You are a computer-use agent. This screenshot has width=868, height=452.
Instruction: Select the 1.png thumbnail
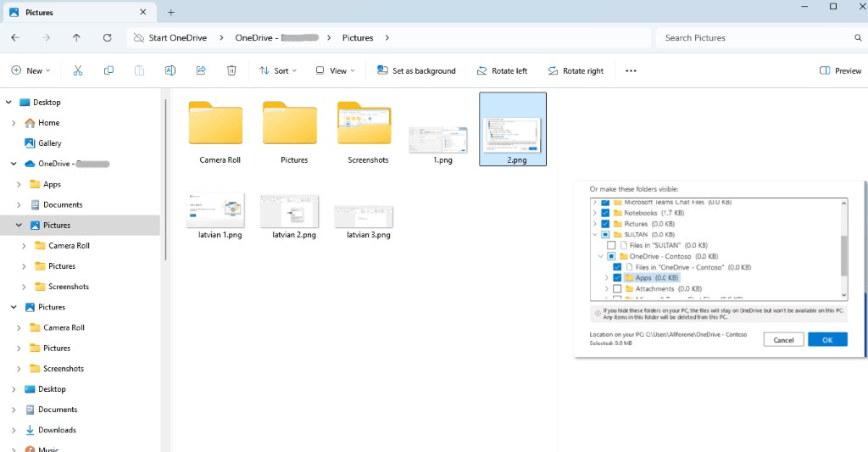click(438, 140)
